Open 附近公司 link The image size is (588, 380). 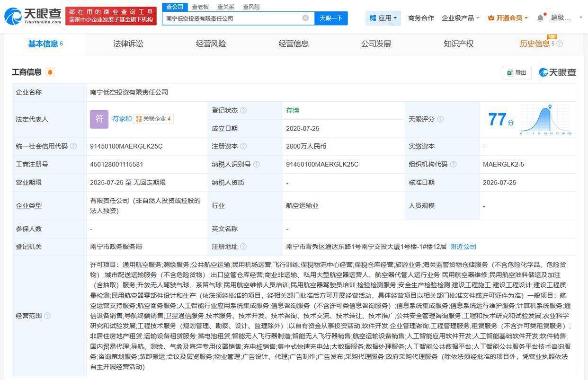(463, 247)
